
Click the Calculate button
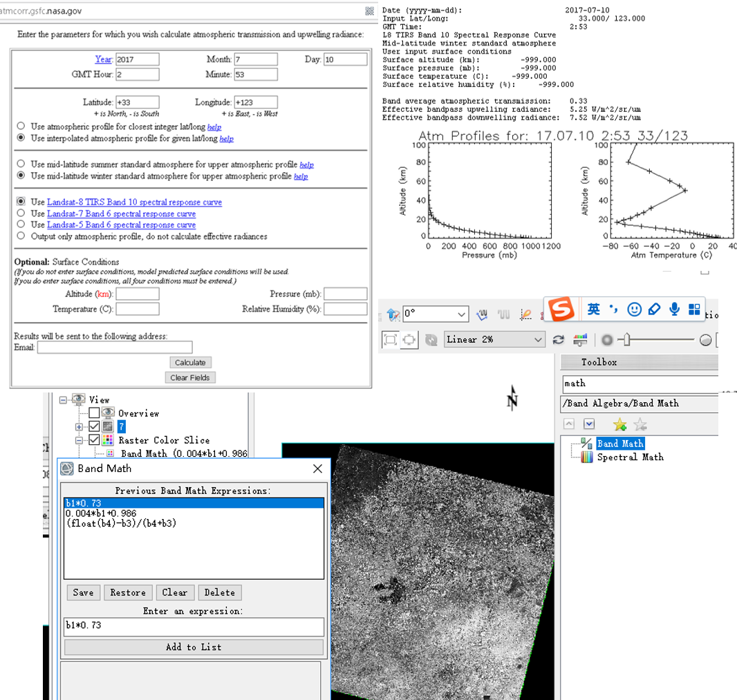click(x=190, y=362)
